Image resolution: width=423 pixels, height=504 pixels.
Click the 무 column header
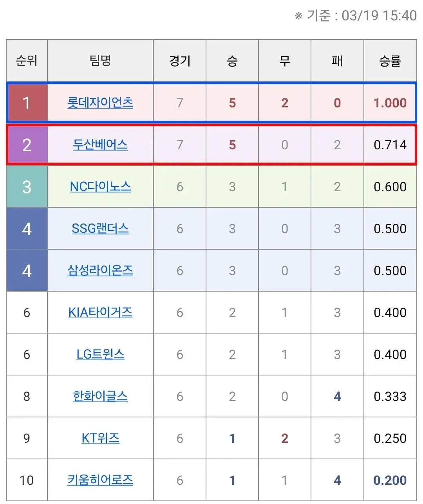(x=284, y=61)
